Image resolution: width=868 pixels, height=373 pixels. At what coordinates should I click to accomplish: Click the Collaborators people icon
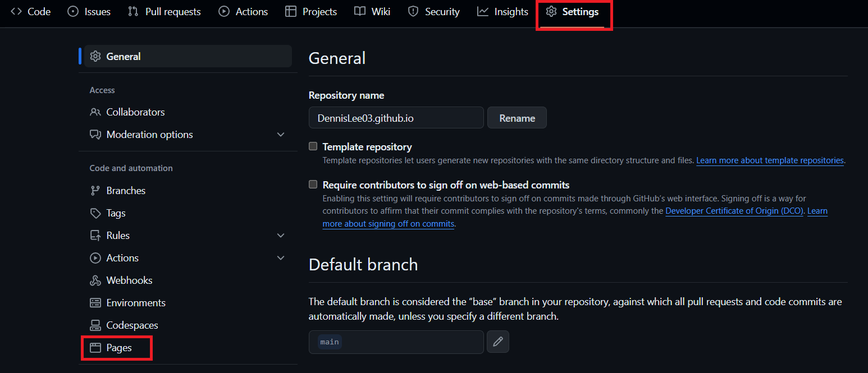tap(95, 112)
